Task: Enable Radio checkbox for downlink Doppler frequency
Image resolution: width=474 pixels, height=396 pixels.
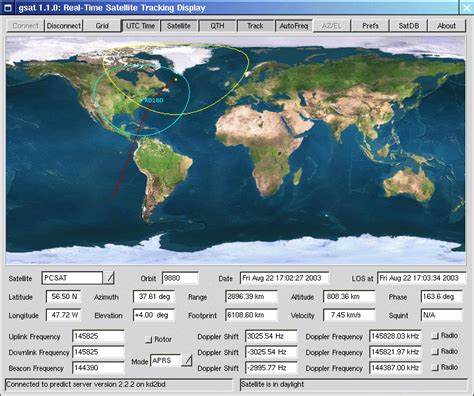Action: coord(435,352)
